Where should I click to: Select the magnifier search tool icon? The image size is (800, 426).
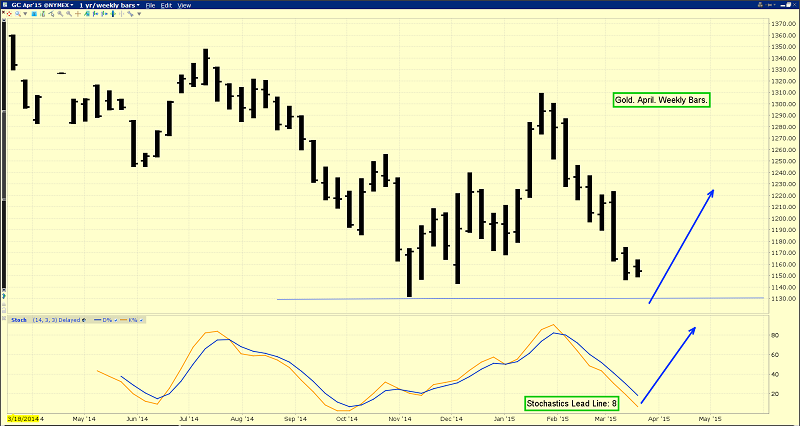pos(17,14)
